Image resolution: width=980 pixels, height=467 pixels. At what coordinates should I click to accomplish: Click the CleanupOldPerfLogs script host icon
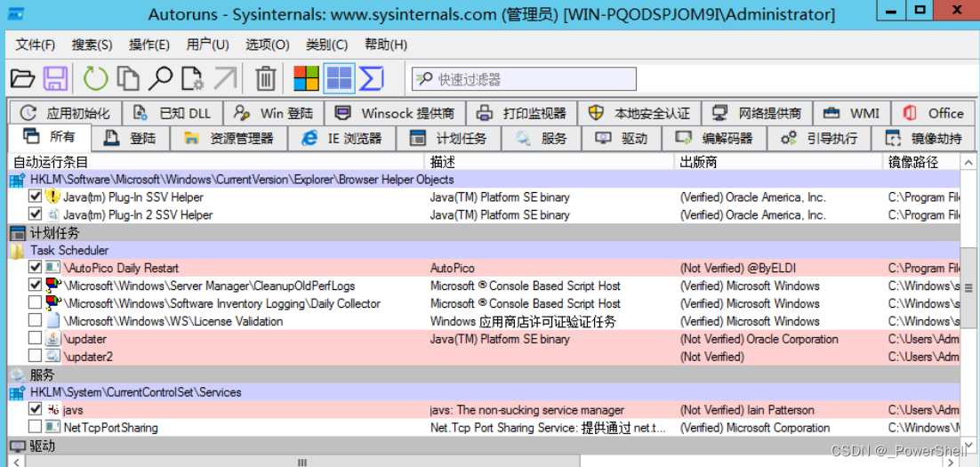pos(52,286)
